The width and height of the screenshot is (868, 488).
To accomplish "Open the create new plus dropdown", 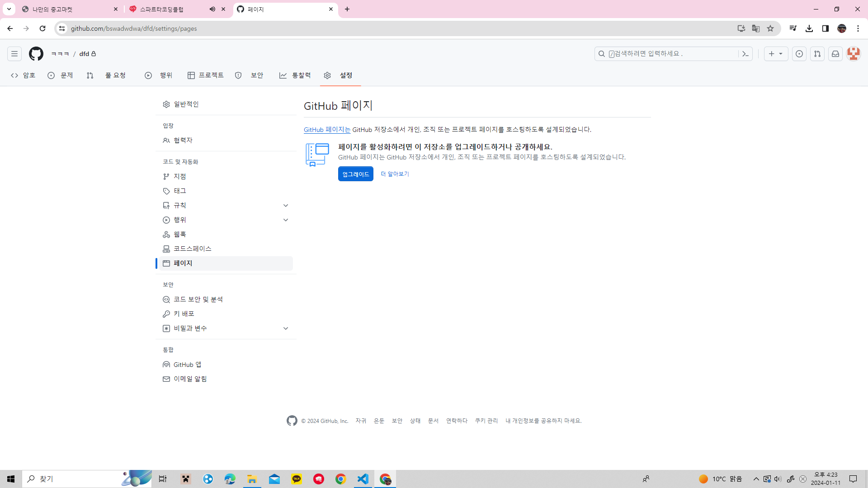I will (776, 54).
